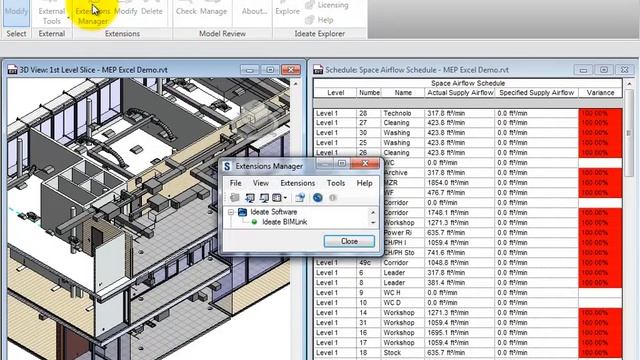Click the 3D View window title icon

pos(12,70)
